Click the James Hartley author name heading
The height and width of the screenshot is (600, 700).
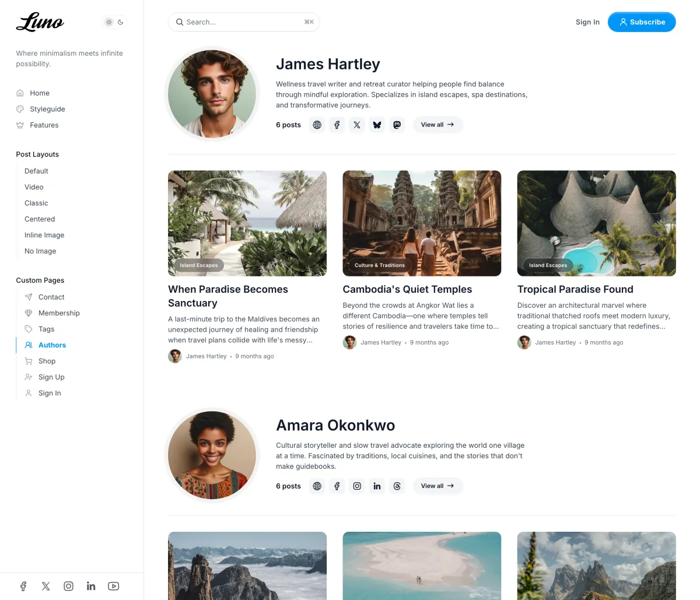click(328, 64)
